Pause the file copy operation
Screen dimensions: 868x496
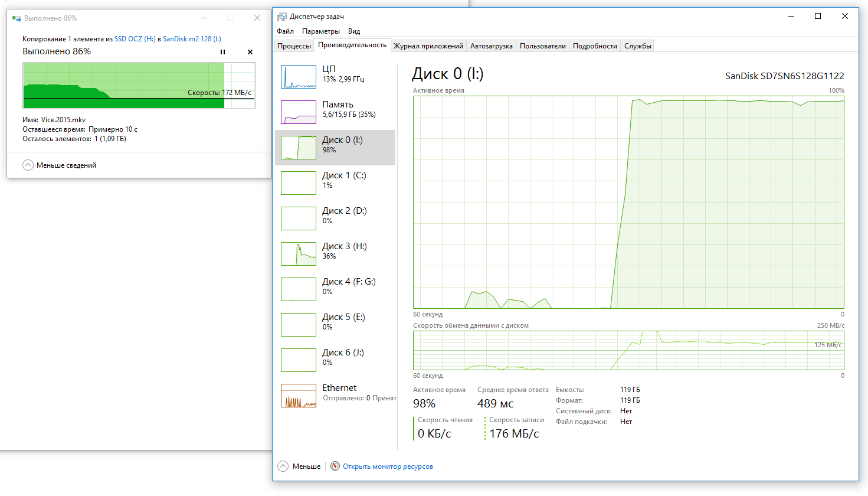222,52
